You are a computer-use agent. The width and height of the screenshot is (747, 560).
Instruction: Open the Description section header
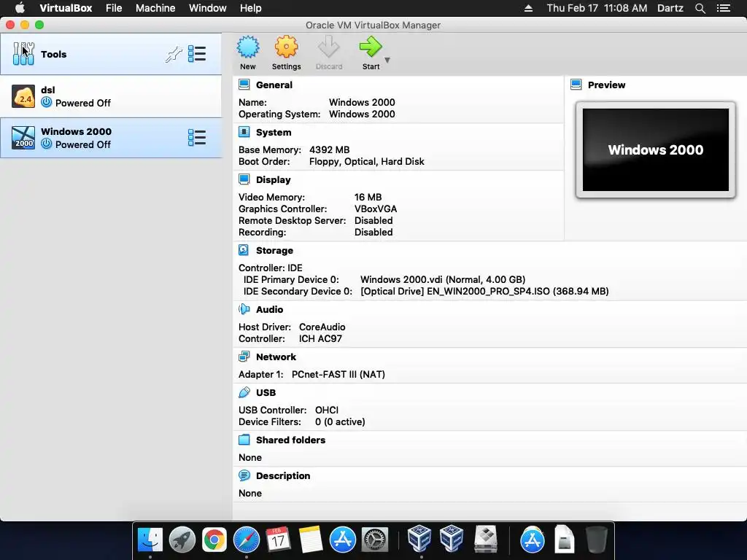click(283, 475)
